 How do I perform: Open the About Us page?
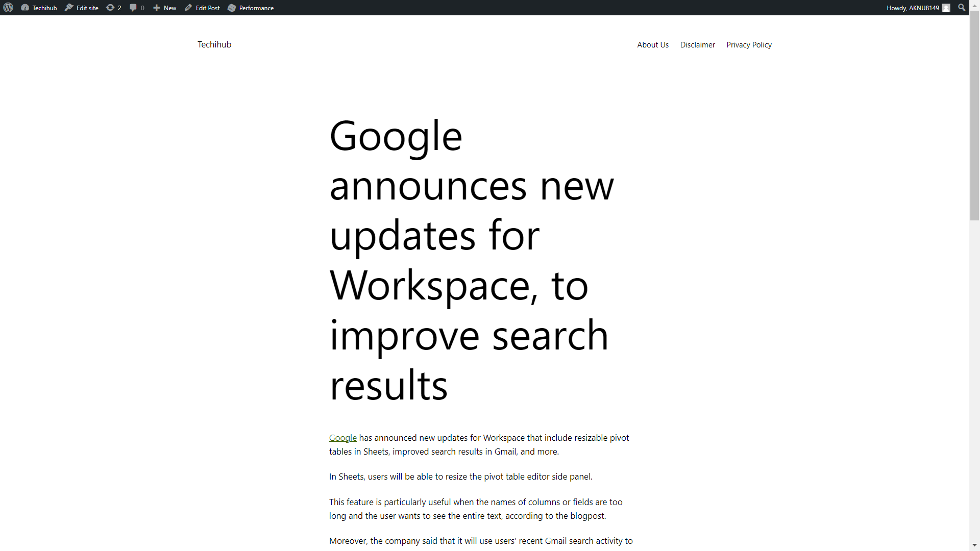(x=653, y=45)
